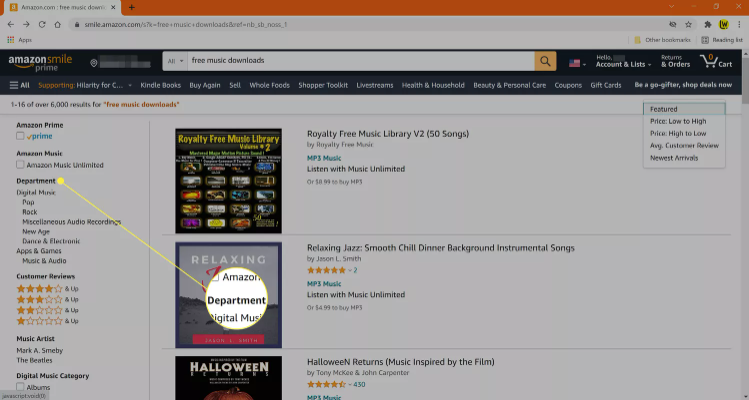Check the Albums category checkbox
Image resolution: width=749 pixels, height=400 pixels.
click(20, 387)
